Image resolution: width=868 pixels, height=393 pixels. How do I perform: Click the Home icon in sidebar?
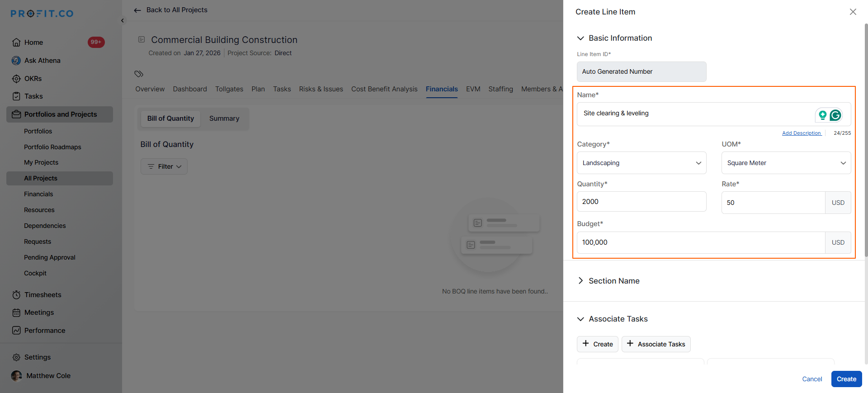click(16, 43)
